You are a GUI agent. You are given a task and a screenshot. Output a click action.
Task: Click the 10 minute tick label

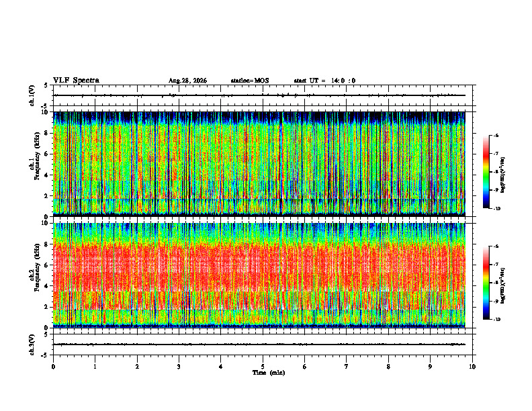(x=472, y=367)
